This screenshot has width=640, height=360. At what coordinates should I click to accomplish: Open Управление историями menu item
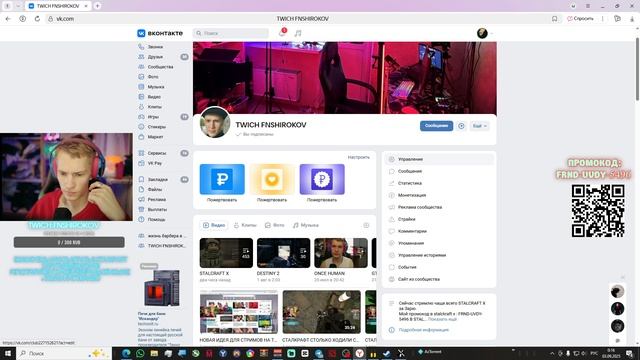coord(439,255)
